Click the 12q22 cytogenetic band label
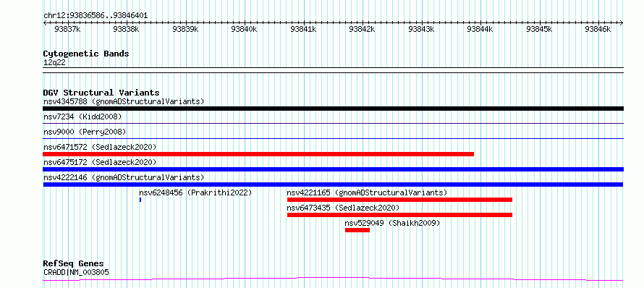Screen dimensions: 644x288 point(54,63)
